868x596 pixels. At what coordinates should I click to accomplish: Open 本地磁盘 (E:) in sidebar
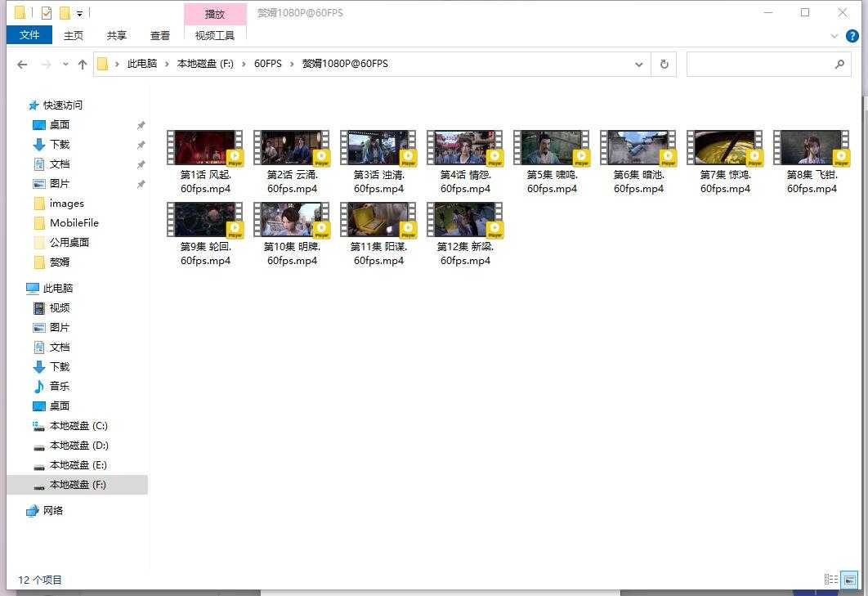coord(78,464)
